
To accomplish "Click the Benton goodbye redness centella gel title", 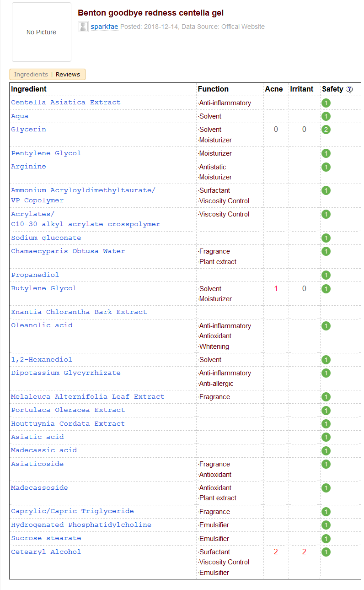I will [x=150, y=13].
